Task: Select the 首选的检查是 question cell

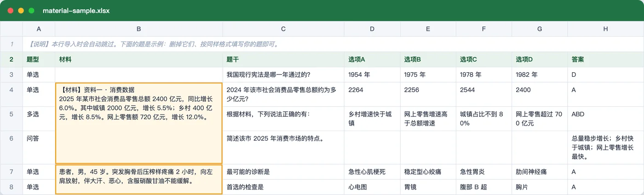Action: coord(283,187)
